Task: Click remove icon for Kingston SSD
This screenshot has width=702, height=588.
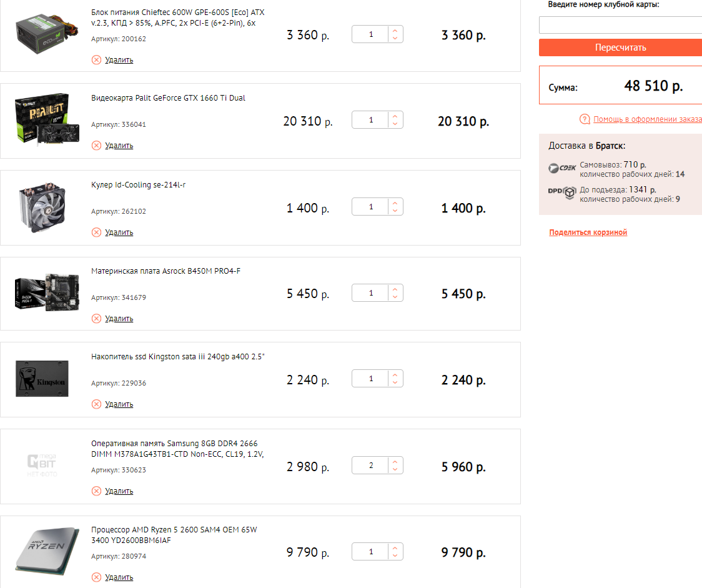Action: (96, 404)
